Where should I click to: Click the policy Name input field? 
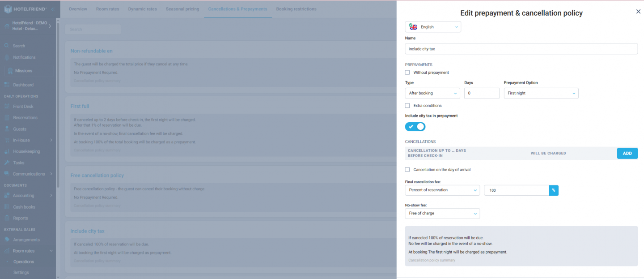pyautogui.click(x=521, y=49)
